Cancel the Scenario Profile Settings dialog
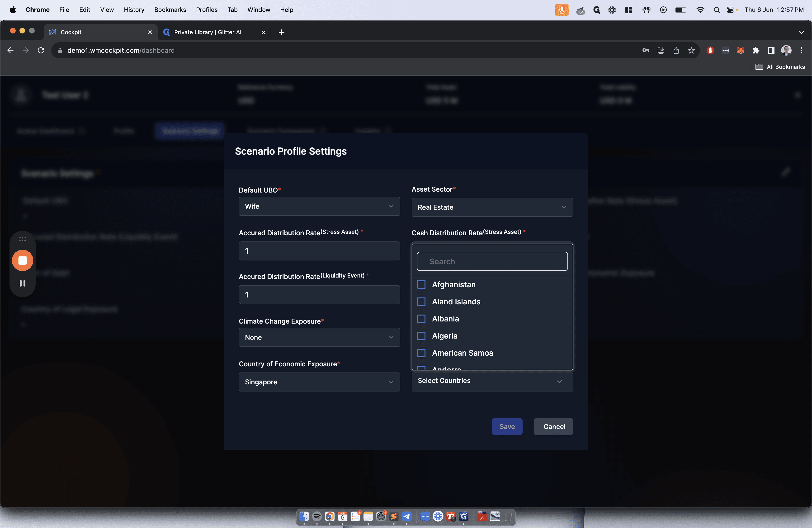This screenshot has height=528, width=812. (553, 427)
